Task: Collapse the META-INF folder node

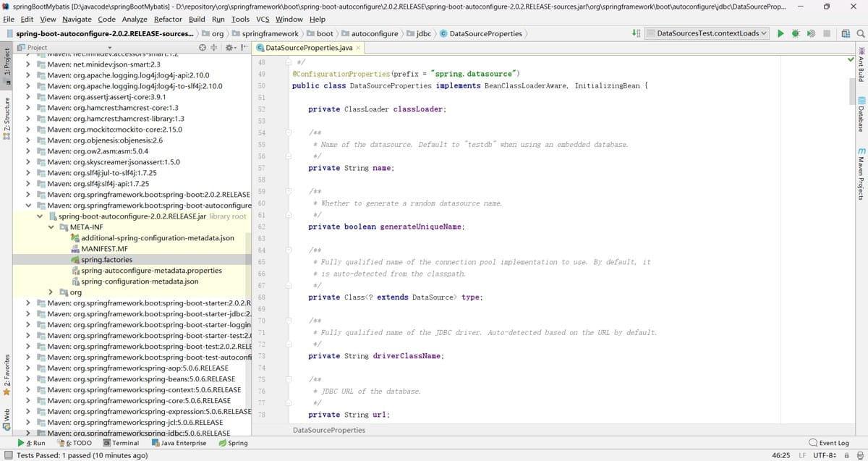Action: click(52, 227)
